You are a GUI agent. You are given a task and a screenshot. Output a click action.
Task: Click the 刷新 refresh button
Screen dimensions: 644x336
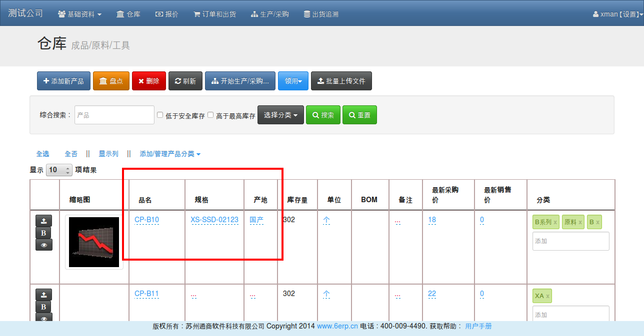[185, 81]
